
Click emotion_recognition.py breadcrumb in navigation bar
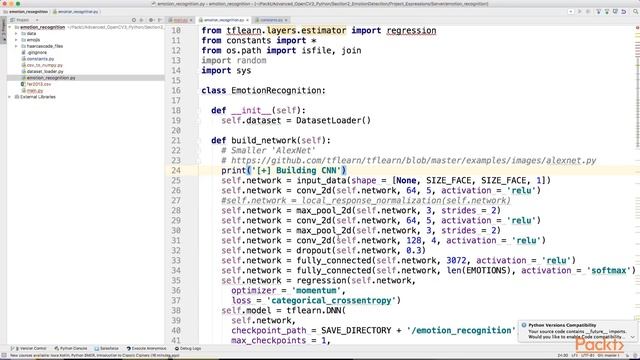(x=76, y=12)
